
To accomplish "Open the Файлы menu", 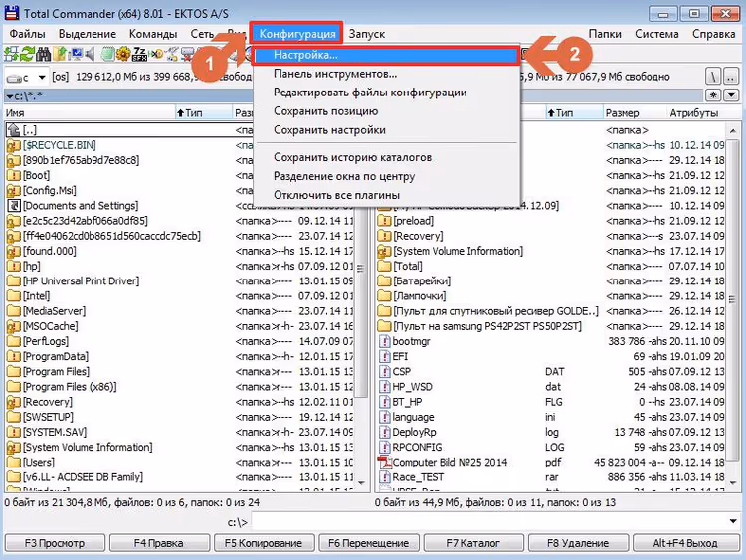I will point(28,34).
